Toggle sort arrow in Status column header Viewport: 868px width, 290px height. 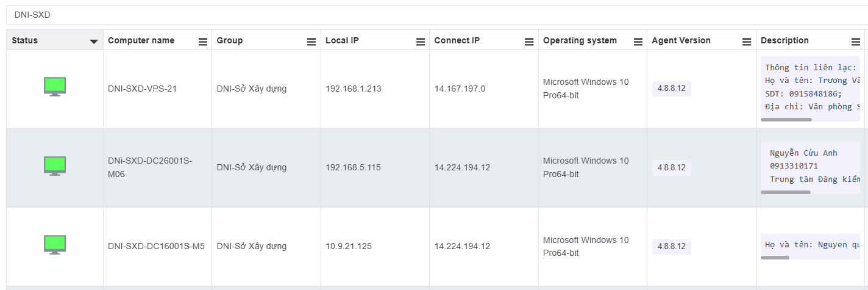(94, 42)
